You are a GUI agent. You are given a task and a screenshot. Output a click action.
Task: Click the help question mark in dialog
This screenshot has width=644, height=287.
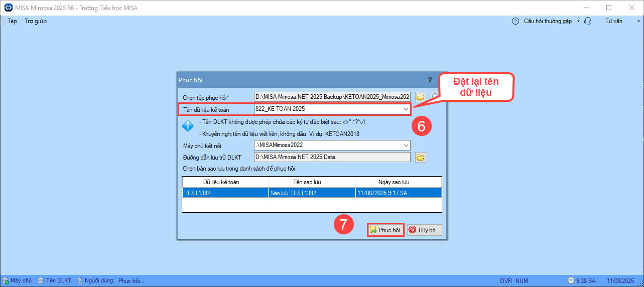click(x=430, y=80)
